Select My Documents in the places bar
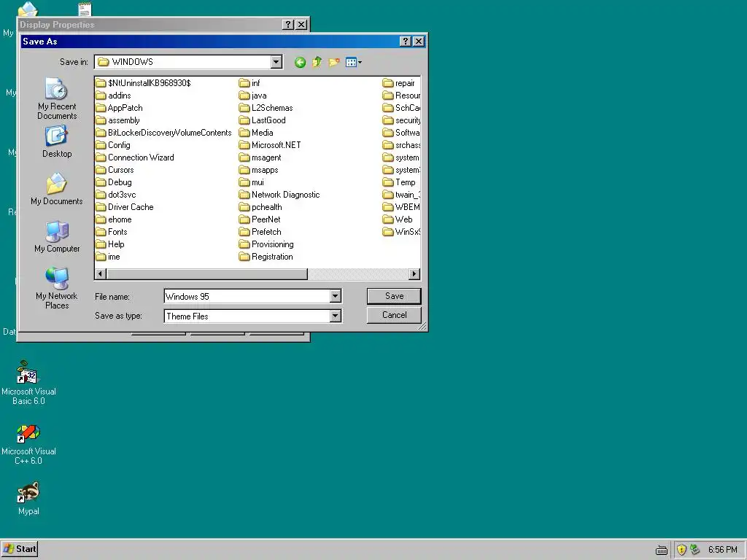This screenshot has height=560, width=747. [x=57, y=189]
